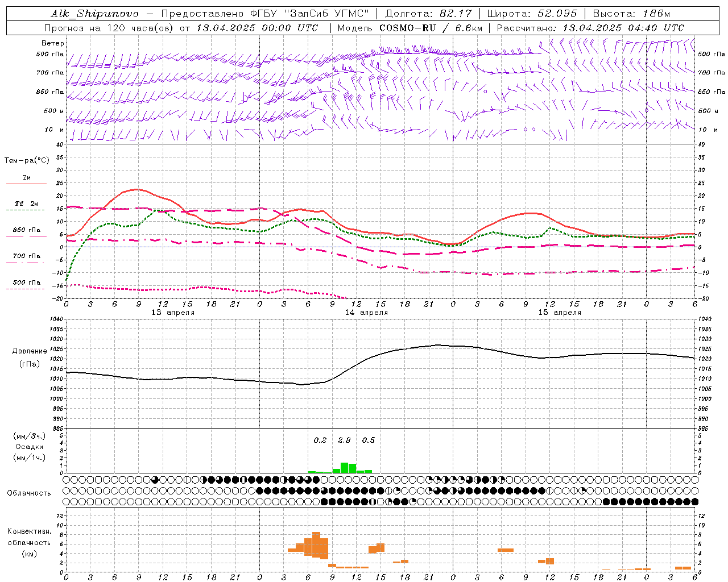
Task: Click the 700 гПа temperature legend entry
Action: 26,256
